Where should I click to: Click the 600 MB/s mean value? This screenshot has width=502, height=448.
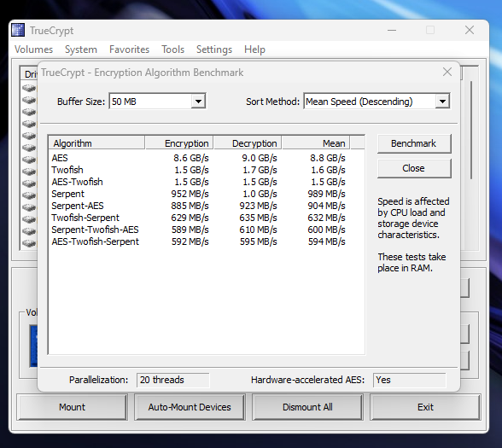tap(326, 230)
